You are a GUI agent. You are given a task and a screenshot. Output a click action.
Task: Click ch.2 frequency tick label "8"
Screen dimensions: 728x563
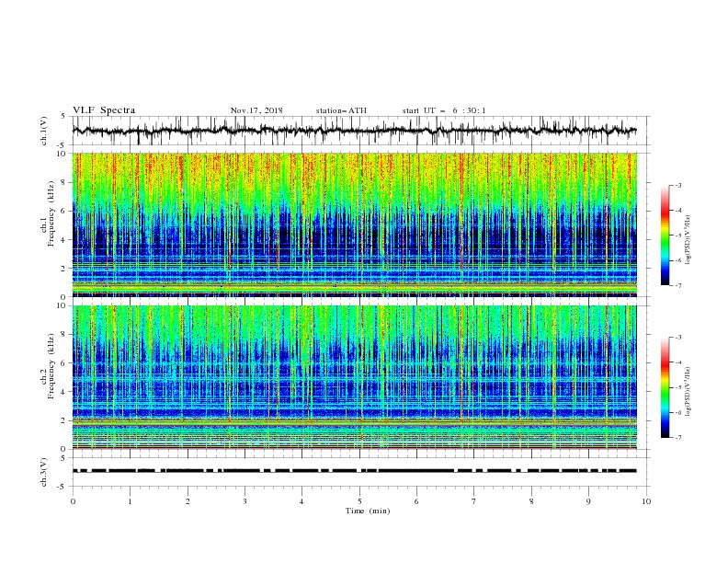click(x=64, y=335)
